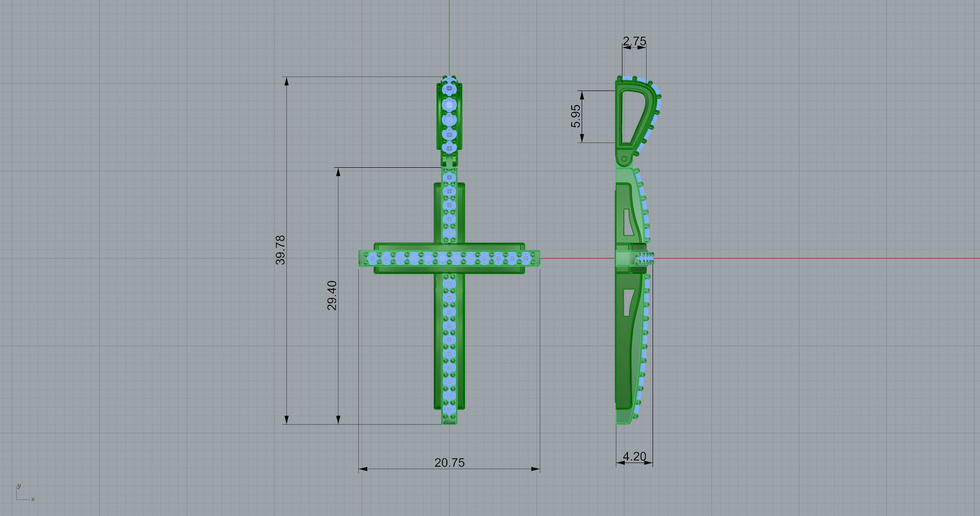
Task: Select the rightmost gem on horizontal arm
Action: pos(526,259)
